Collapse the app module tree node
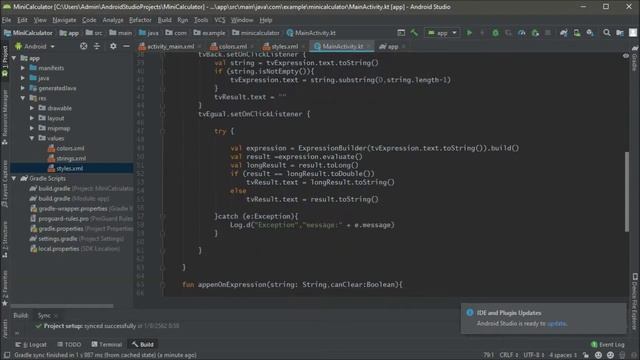The image size is (640, 360). click(14, 58)
